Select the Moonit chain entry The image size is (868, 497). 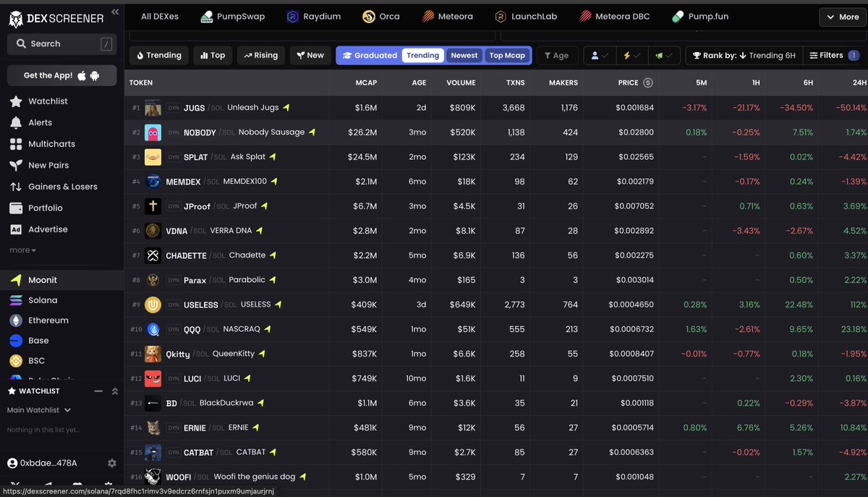coord(62,280)
